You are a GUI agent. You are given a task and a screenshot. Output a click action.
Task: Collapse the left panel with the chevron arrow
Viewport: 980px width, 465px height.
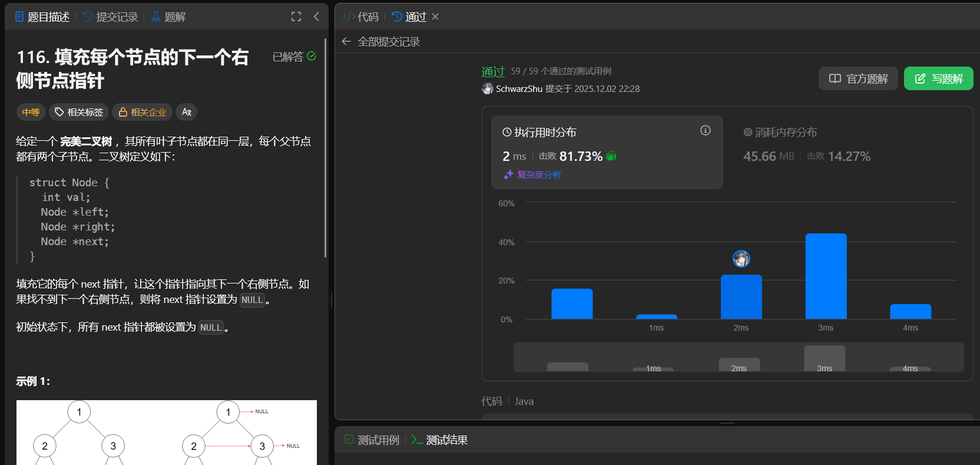pos(316,17)
